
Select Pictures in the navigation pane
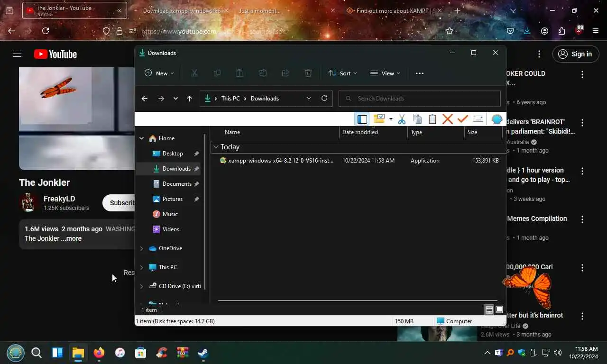[x=172, y=199]
